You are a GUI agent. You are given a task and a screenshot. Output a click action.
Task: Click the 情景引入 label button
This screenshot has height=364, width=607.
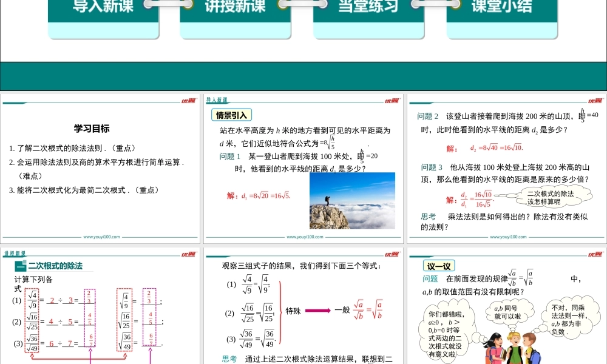pyautogui.click(x=231, y=115)
